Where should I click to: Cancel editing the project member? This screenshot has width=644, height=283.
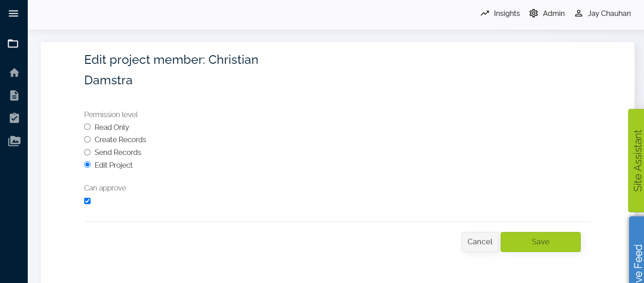click(x=480, y=242)
